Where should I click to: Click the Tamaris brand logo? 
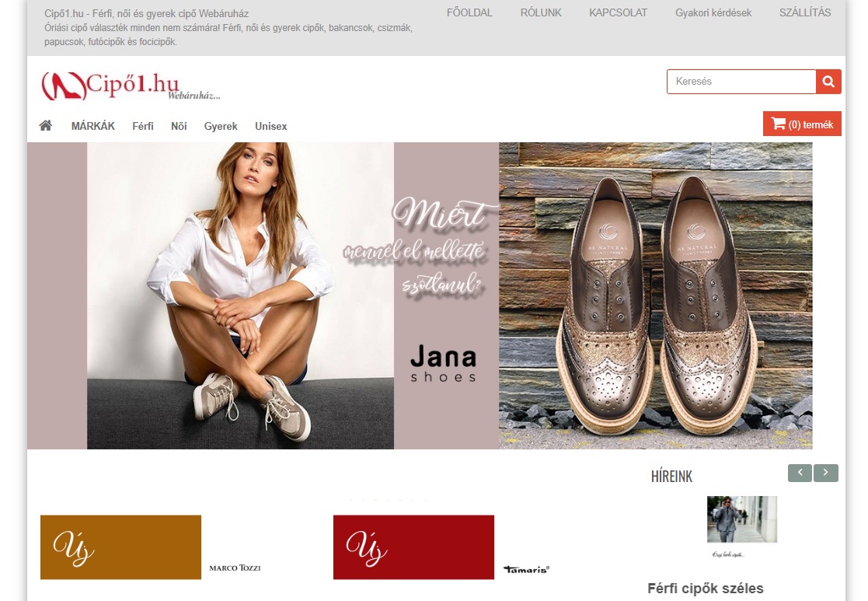coord(526,569)
